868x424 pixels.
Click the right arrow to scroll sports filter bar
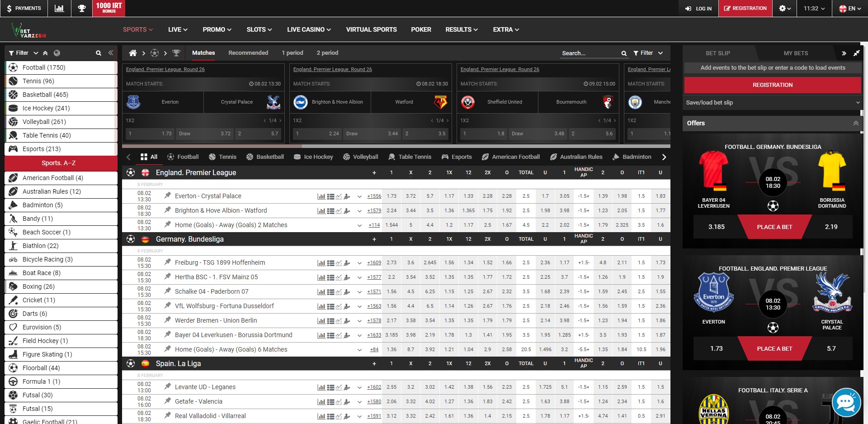(664, 157)
